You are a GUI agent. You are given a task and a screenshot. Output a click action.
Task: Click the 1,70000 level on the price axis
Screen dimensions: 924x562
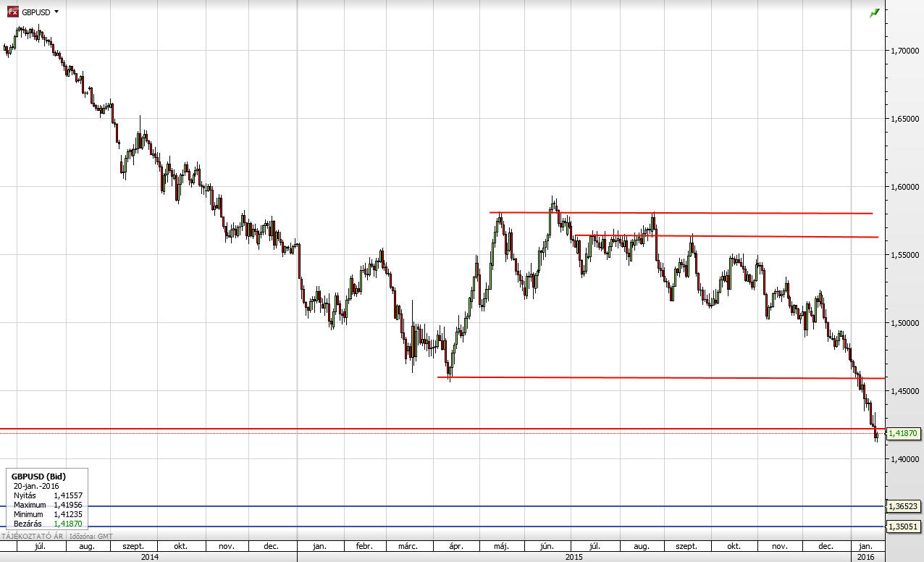pyautogui.click(x=906, y=51)
